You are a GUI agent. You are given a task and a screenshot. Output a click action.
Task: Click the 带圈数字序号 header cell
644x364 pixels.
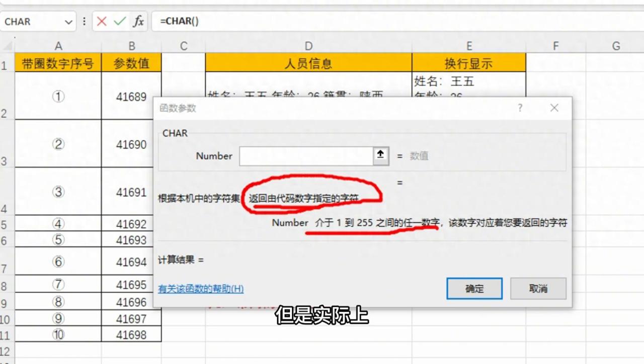pos(58,63)
